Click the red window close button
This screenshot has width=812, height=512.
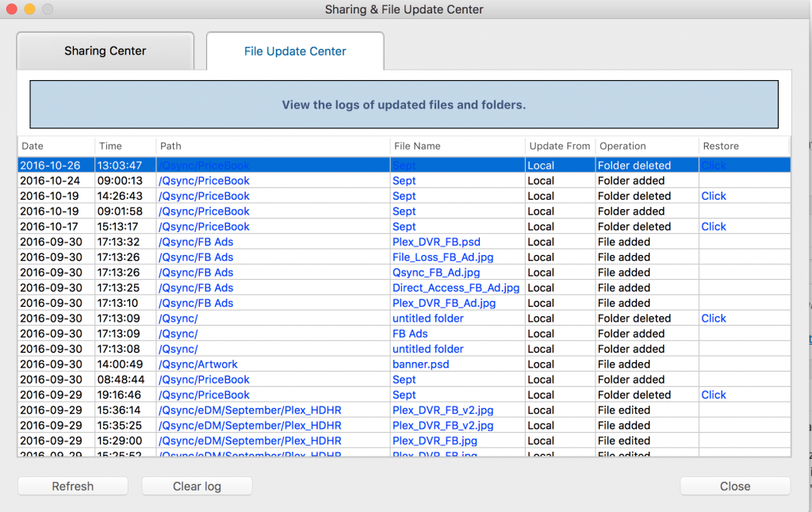coord(10,10)
